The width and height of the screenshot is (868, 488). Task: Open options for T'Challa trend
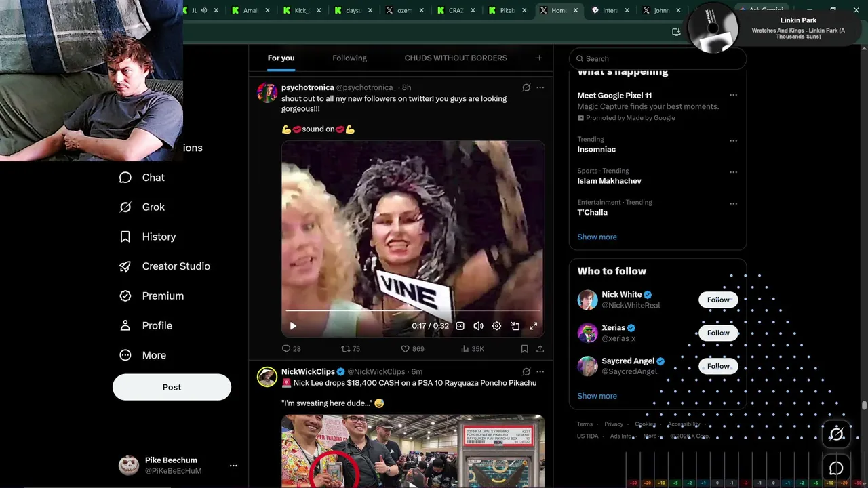tap(733, 203)
